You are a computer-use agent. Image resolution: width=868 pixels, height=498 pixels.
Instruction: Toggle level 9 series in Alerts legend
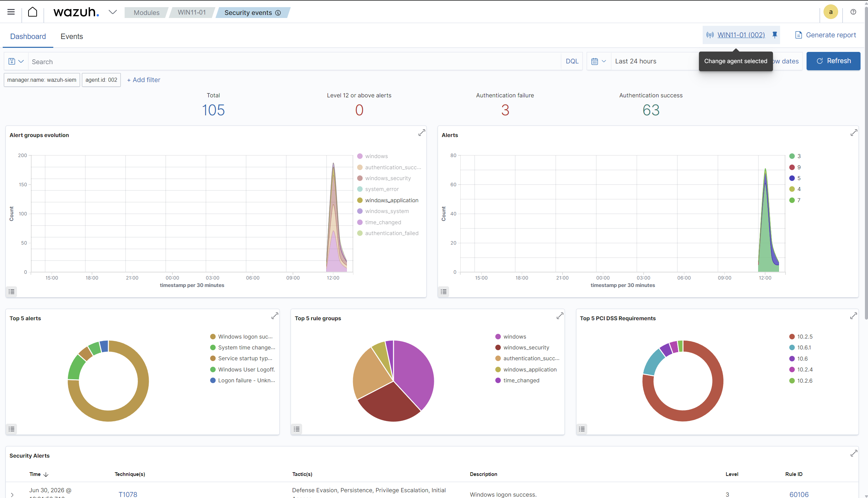click(795, 167)
